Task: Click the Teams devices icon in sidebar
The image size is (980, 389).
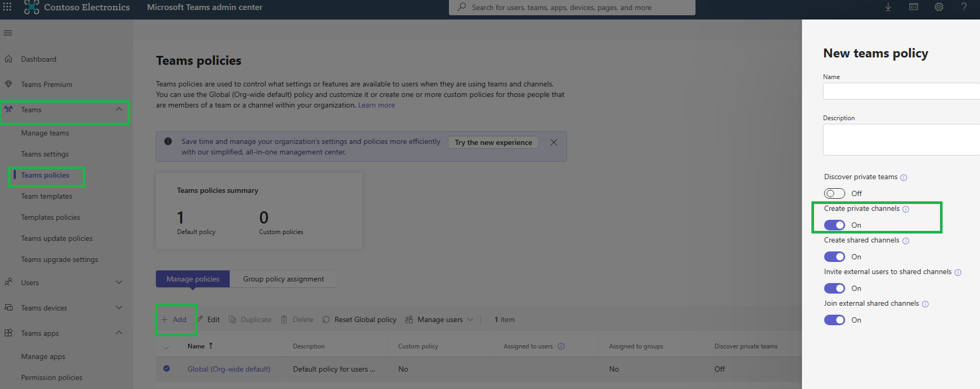Action: [8, 308]
